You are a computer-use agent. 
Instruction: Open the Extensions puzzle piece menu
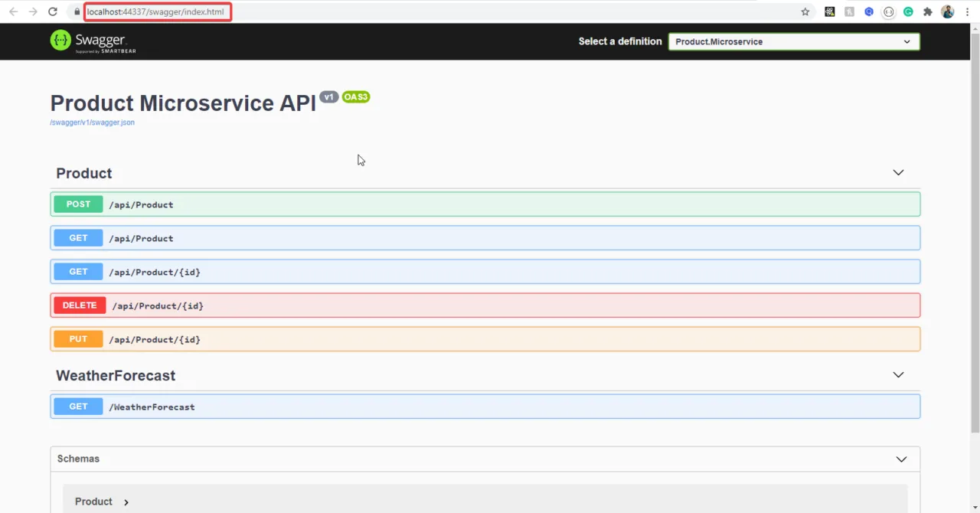click(x=928, y=11)
